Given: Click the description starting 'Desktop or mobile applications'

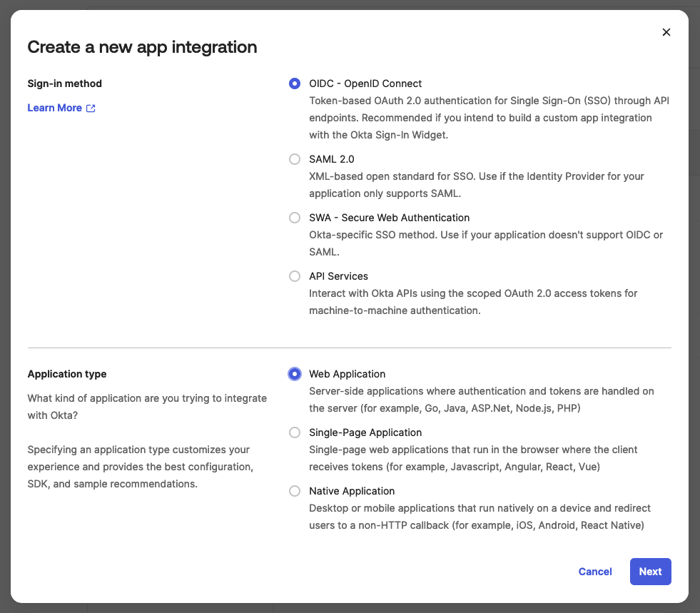Looking at the screenshot, I should tap(480, 517).
